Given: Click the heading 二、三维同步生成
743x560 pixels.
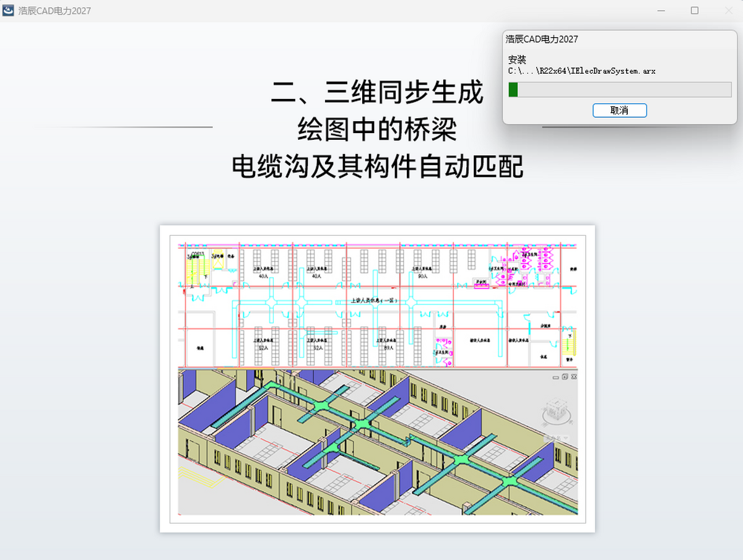Looking at the screenshot, I should click(377, 93).
